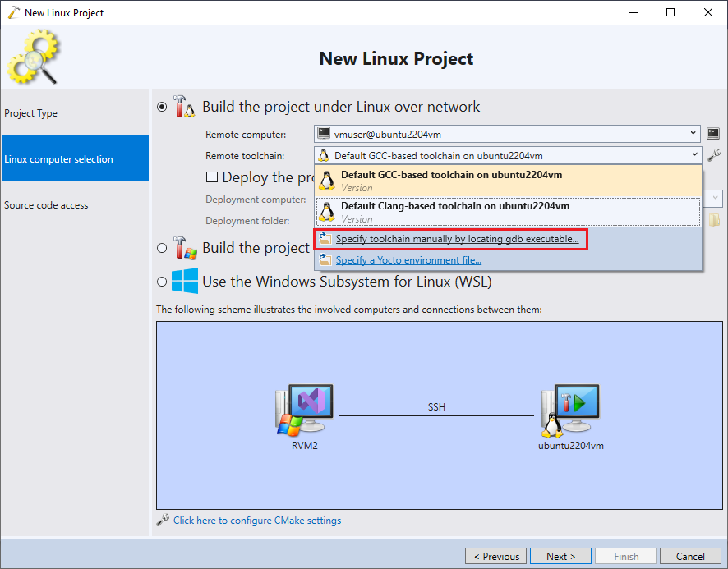The width and height of the screenshot is (728, 569).
Task: Click the Windows logo icon for WSL option
Action: [x=185, y=281]
